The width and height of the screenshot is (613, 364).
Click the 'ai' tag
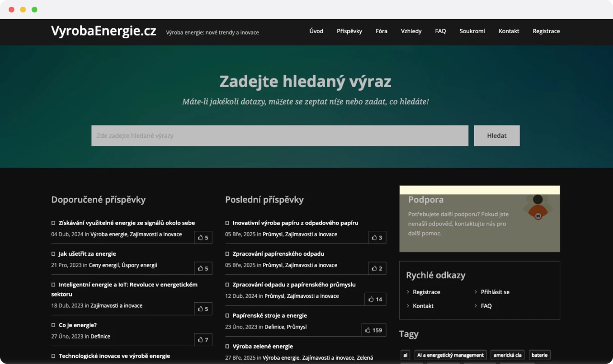405,355
